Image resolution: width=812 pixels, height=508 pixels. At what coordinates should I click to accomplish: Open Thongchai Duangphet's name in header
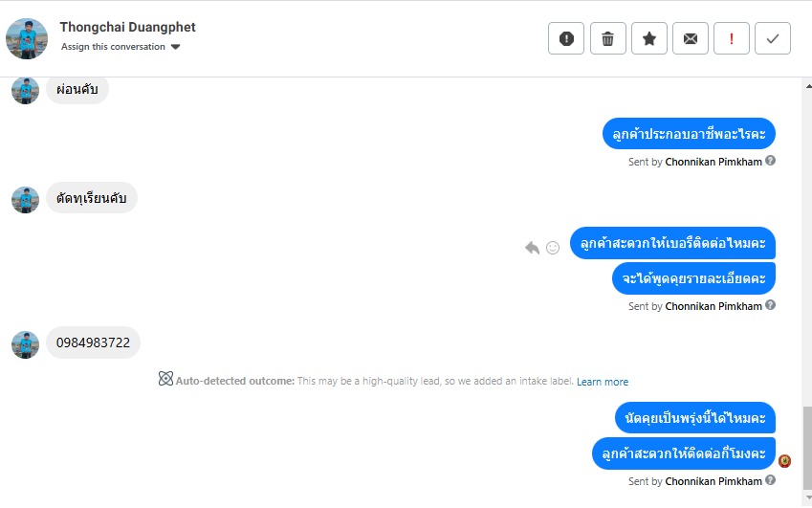(127, 28)
